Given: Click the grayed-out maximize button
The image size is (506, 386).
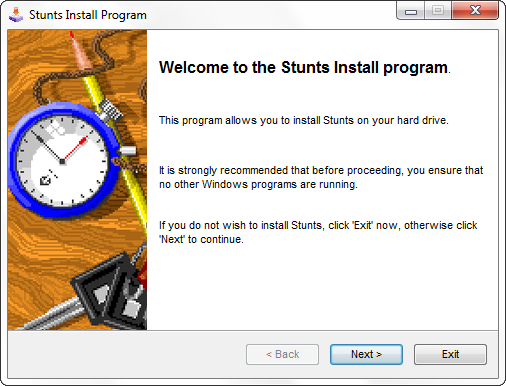Looking at the screenshot, I should (x=438, y=10).
